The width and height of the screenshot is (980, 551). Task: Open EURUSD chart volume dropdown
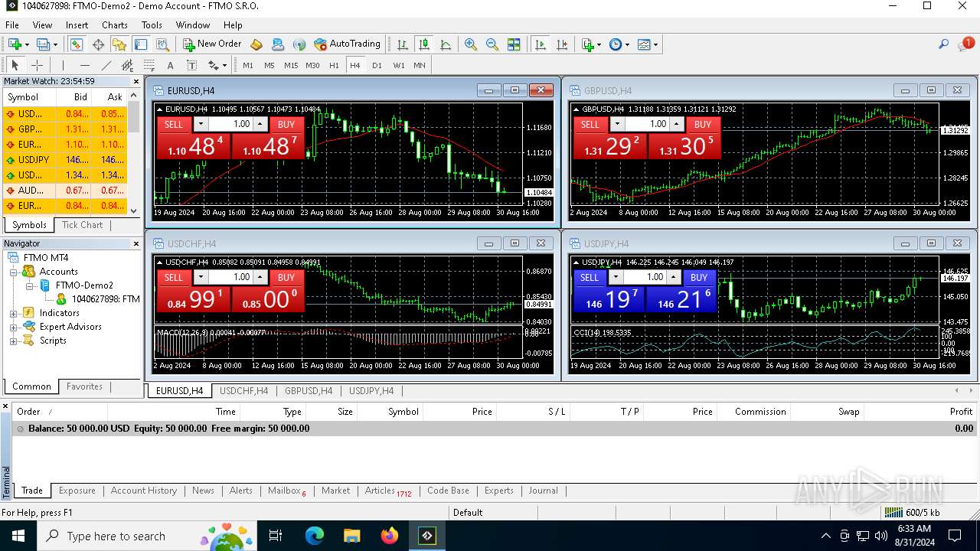[x=201, y=124]
